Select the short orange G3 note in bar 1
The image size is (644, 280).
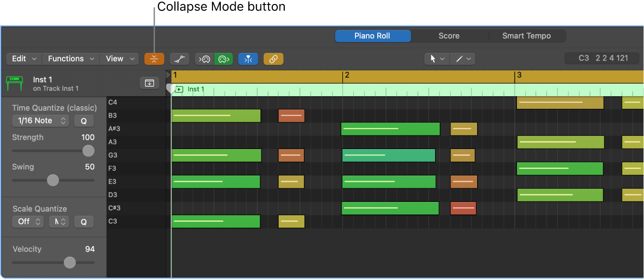[291, 155]
